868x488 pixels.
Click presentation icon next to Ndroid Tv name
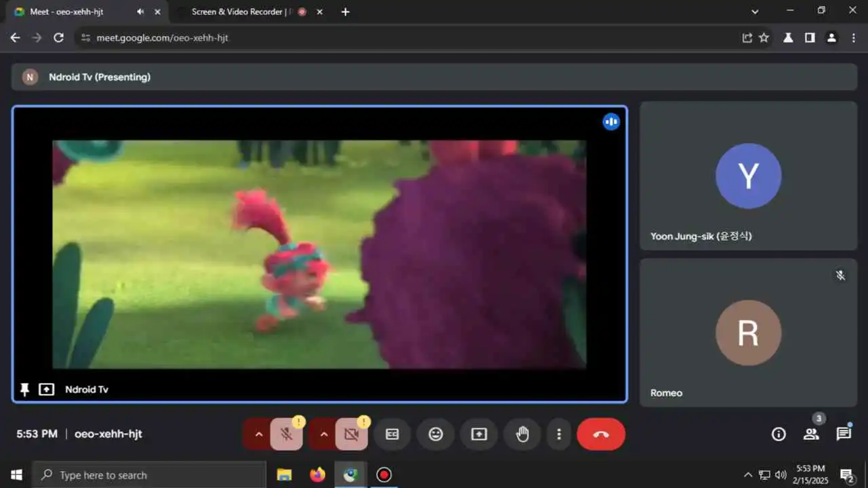pyautogui.click(x=46, y=390)
